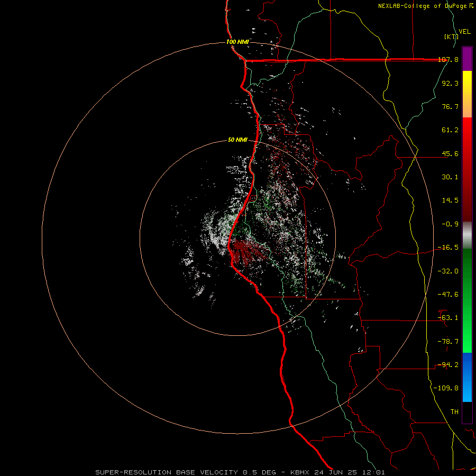Click the -47.6 legend value
The width and height of the screenshot is (476, 476).
[x=448, y=295]
